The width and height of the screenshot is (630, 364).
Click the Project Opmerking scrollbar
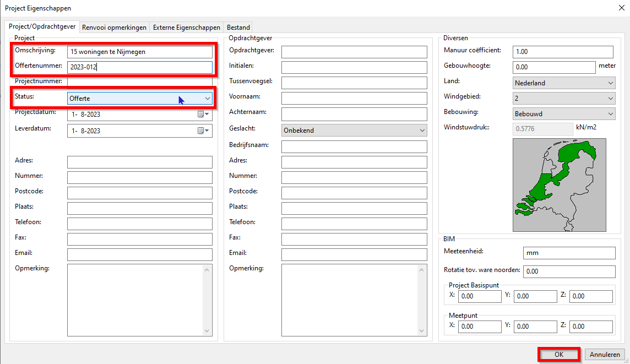click(207, 300)
